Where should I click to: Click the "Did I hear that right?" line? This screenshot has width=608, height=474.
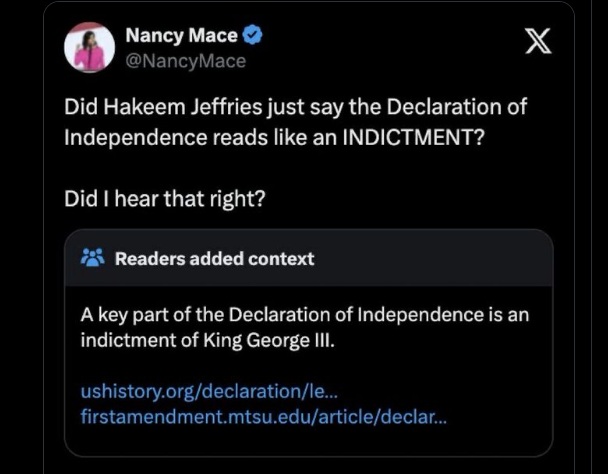coord(165,198)
